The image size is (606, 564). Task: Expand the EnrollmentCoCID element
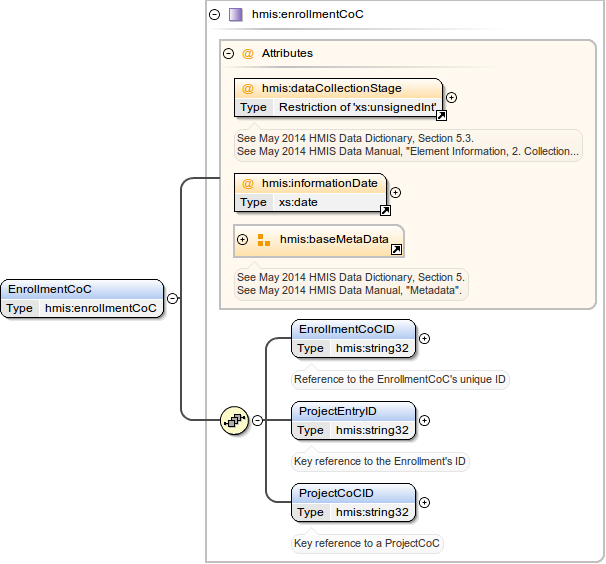tap(424, 338)
